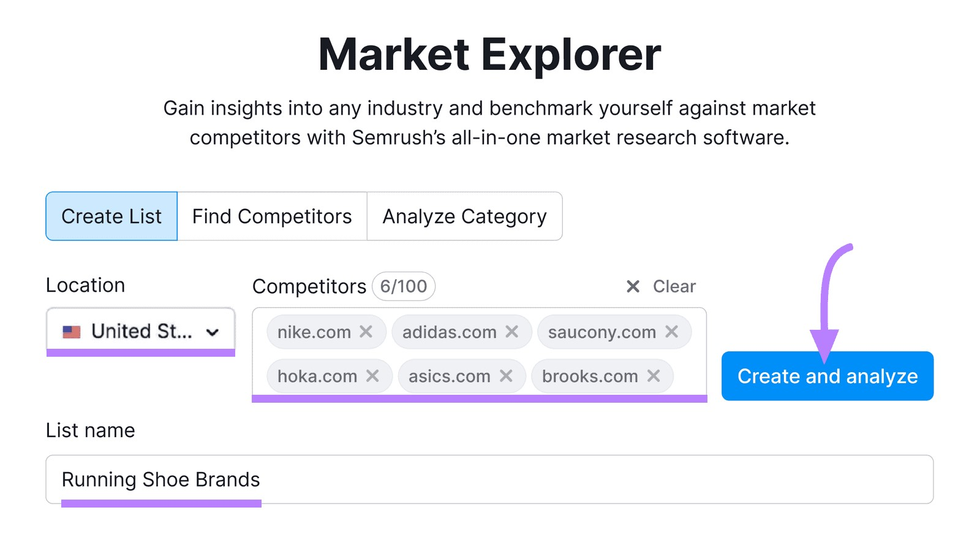Click the X next to asics.com

506,376
